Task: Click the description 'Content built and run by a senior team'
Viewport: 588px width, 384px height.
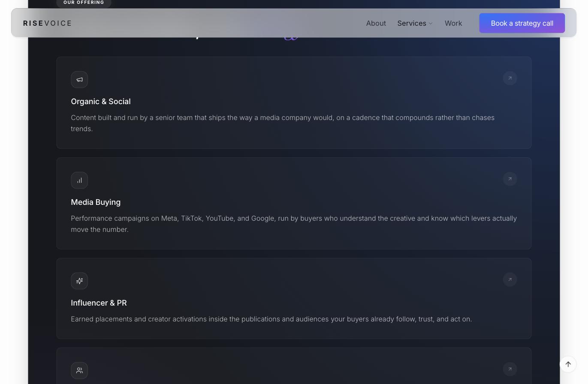Action: (283, 123)
